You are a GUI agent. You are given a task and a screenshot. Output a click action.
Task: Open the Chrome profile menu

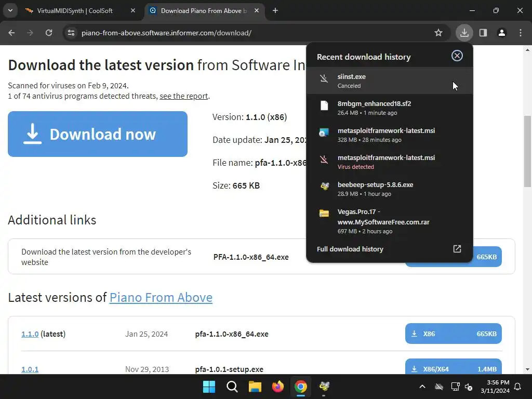pyautogui.click(x=502, y=33)
